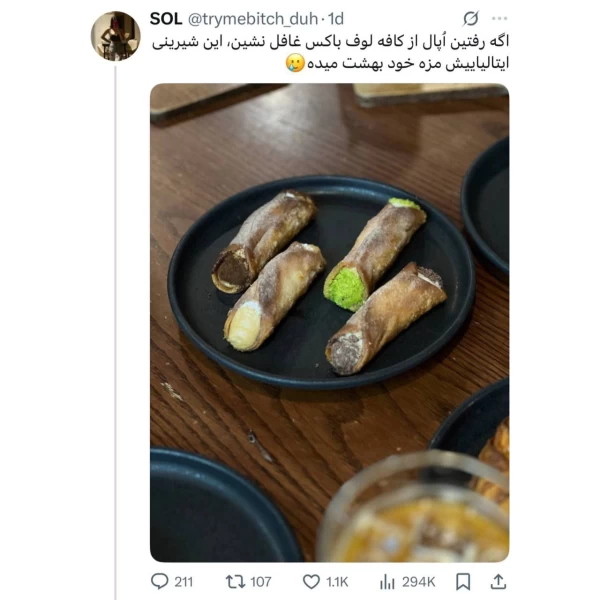Bookmark this tweet
Viewport: 600px width, 600px height.
point(463,582)
